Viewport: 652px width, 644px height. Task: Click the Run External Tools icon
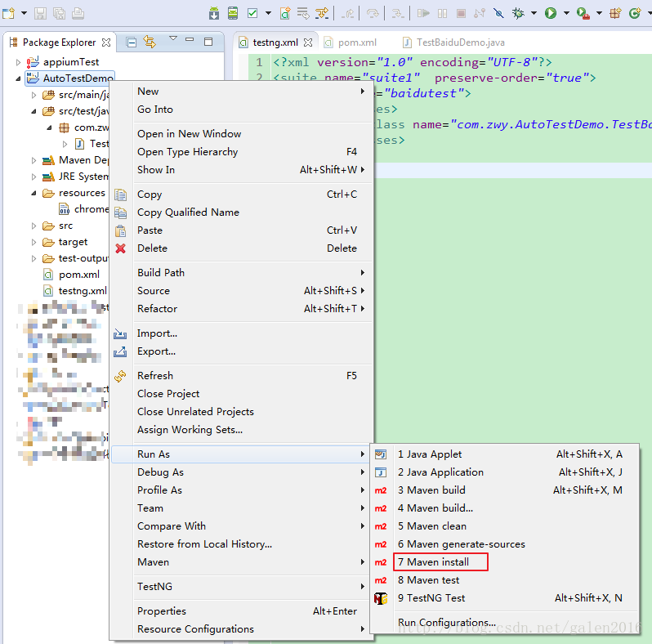tap(583, 14)
